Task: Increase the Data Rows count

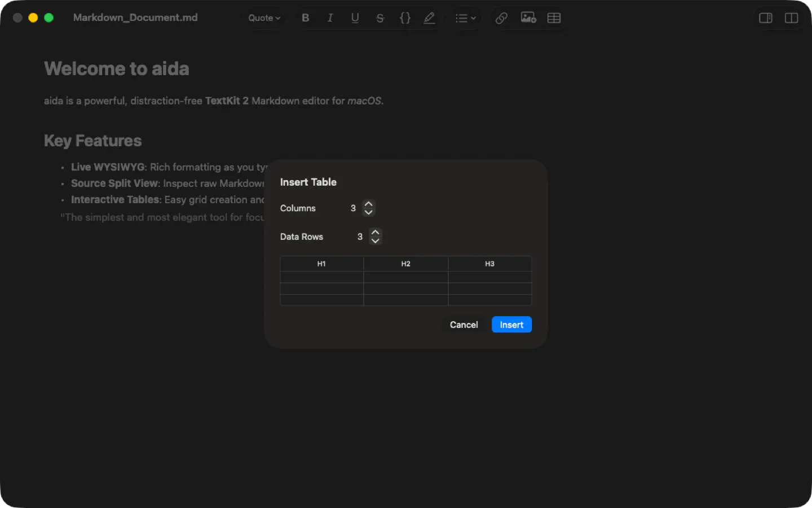Action: point(376,233)
